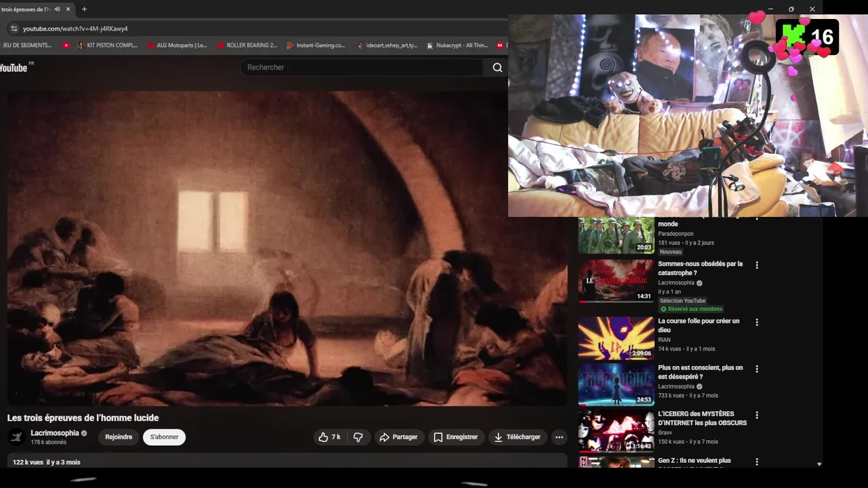Dislike the video with thumbs-down icon
This screenshot has height=488, width=868.
tap(358, 437)
